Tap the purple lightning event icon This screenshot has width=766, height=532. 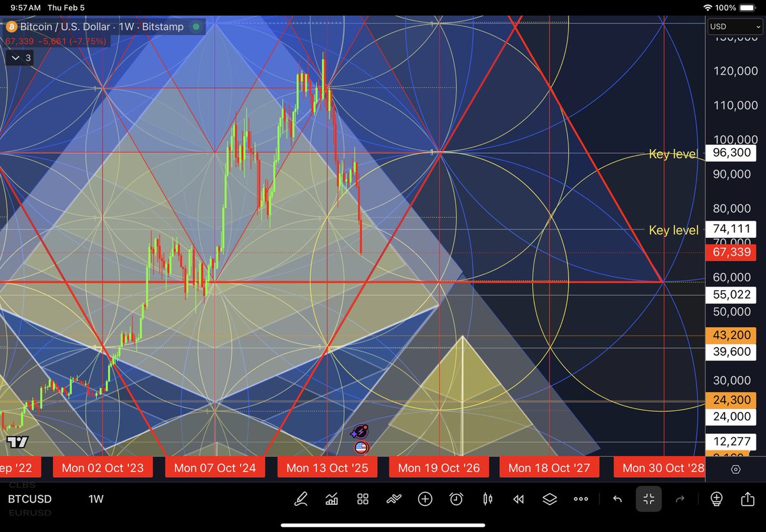(361, 432)
